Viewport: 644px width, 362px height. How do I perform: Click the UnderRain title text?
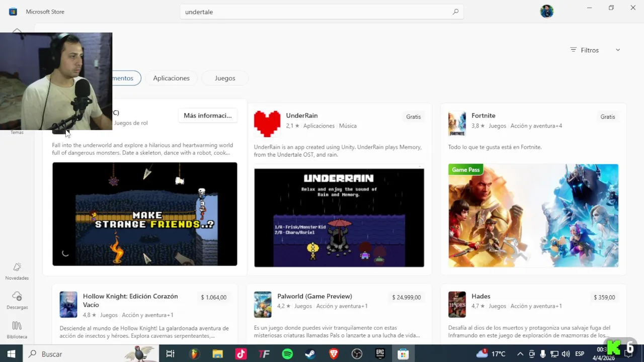302,116
